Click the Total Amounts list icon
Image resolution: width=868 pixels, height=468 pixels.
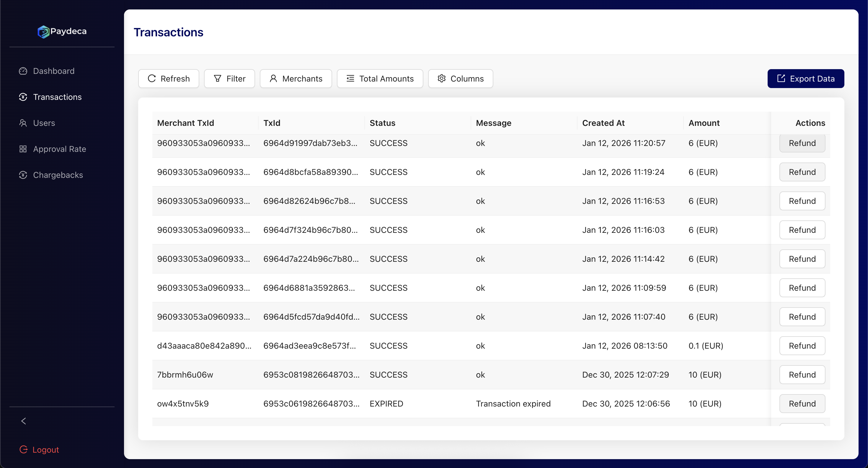point(350,78)
